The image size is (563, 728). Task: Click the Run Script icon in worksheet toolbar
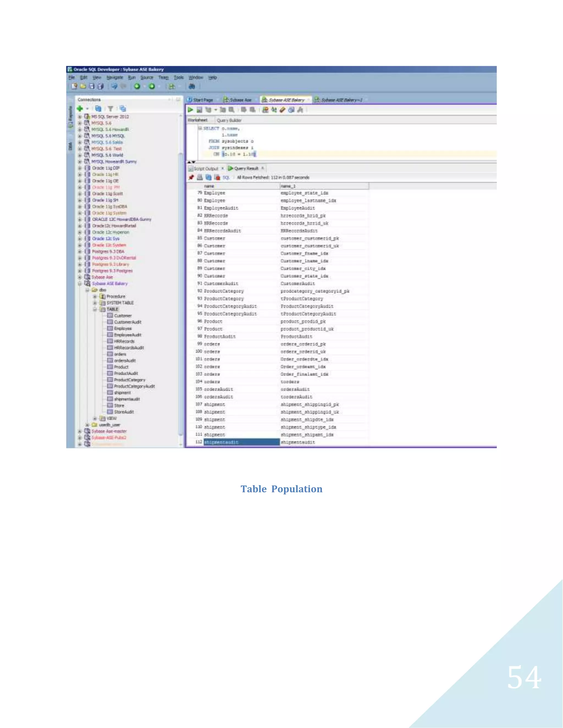(200, 110)
